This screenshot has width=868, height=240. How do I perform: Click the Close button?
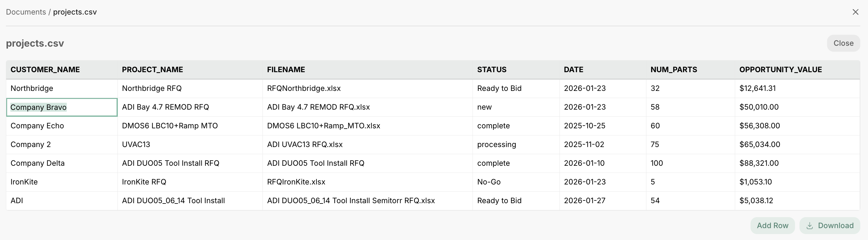[x=843, y=43]
